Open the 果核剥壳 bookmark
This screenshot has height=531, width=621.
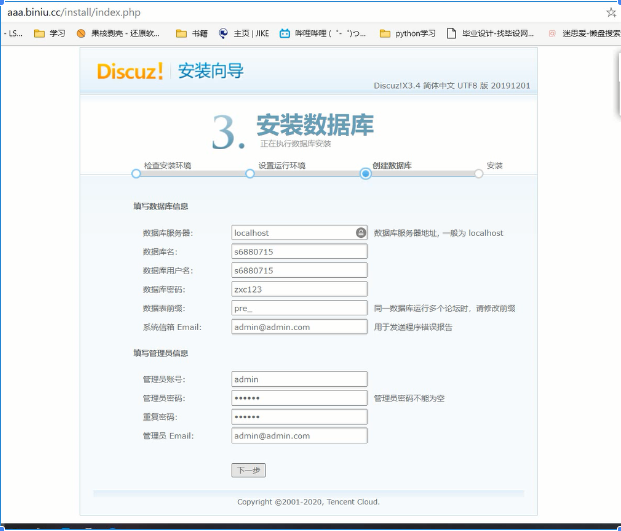(x=118, y=34)
